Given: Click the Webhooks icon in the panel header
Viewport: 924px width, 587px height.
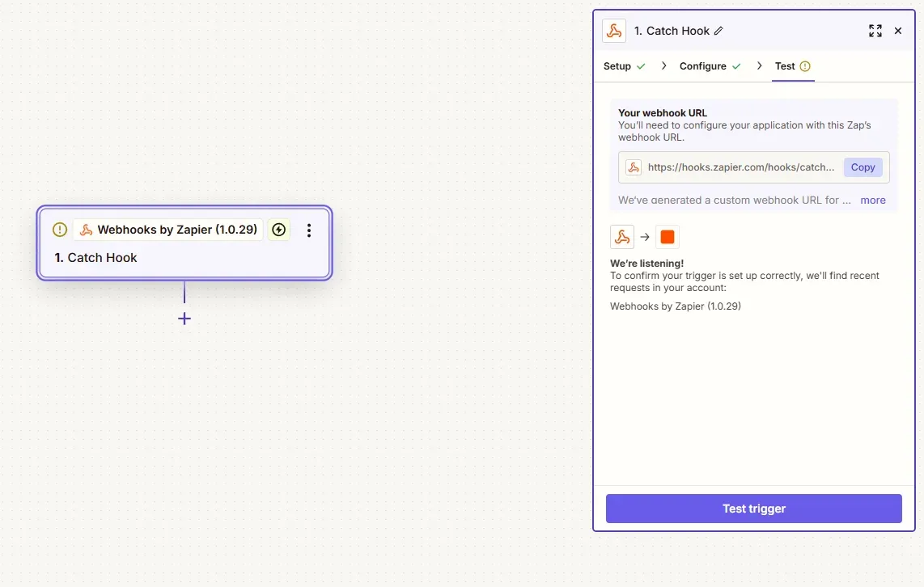Looking at the screenshot, I should click(614, 32).
